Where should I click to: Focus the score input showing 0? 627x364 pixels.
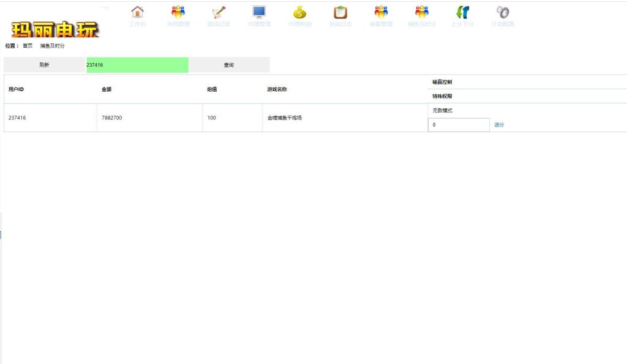[459, 125]
